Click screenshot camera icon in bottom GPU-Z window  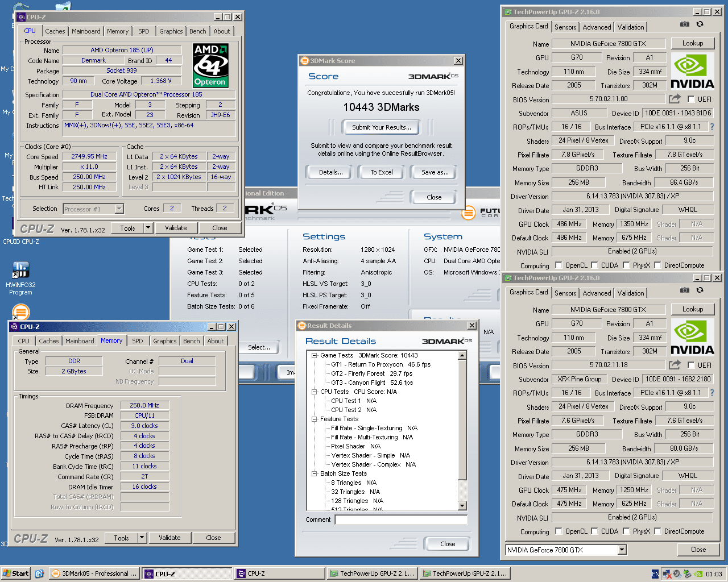685,290
